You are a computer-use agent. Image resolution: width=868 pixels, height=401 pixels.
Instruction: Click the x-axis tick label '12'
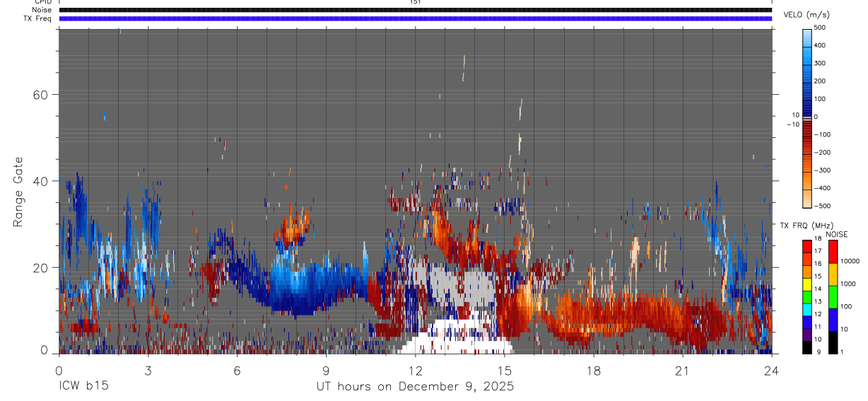pyautogui.click(x=415, y=371)
